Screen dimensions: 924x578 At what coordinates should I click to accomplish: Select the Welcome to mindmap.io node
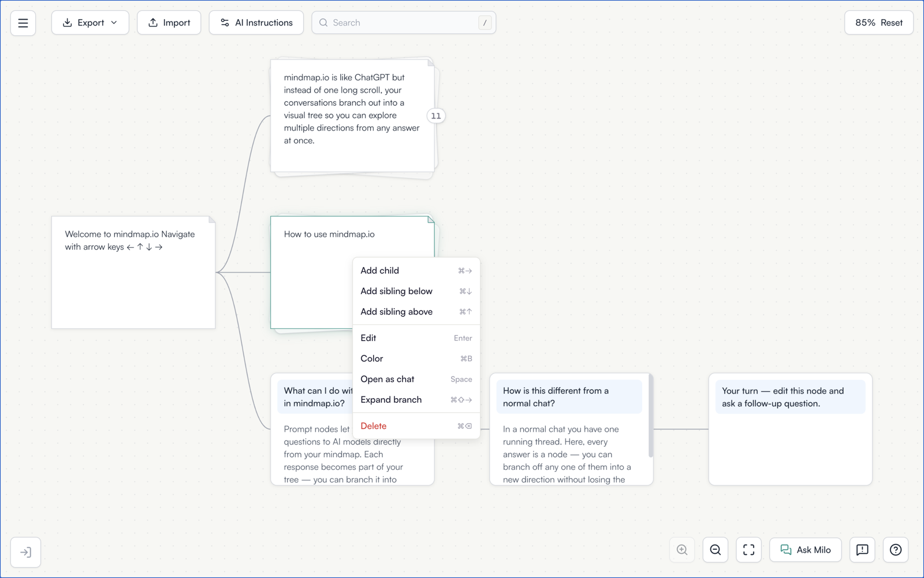coord(133,273)
